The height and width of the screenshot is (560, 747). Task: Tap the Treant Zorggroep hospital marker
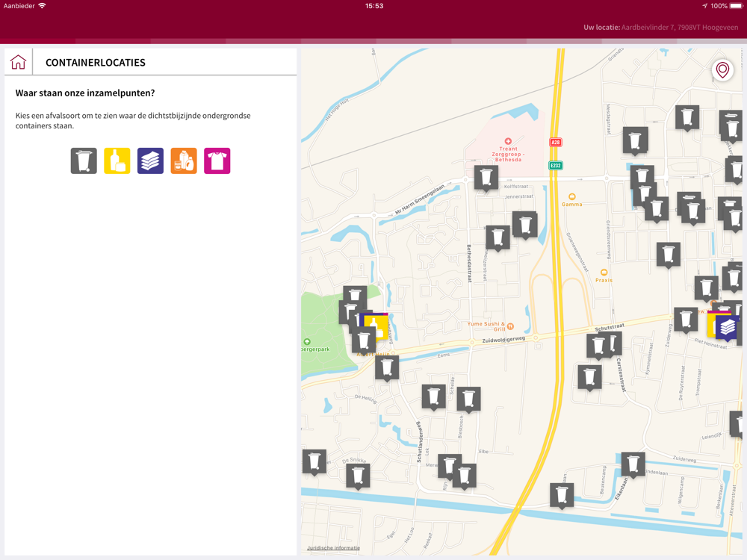coord(508,141)
